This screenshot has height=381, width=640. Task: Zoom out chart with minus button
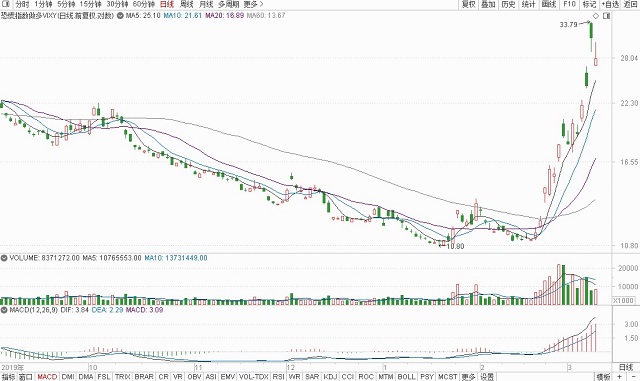click(633, 376)
